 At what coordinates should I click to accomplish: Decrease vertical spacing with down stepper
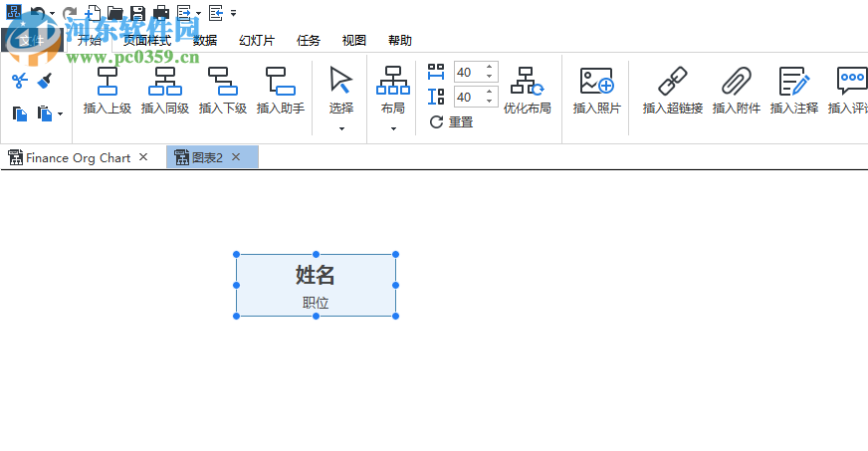490,102
